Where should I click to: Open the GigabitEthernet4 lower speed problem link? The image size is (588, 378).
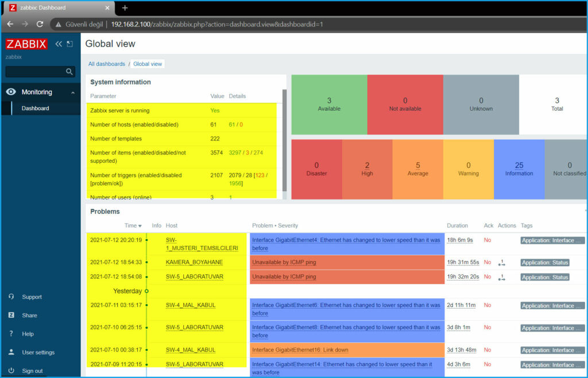(346, 244)
